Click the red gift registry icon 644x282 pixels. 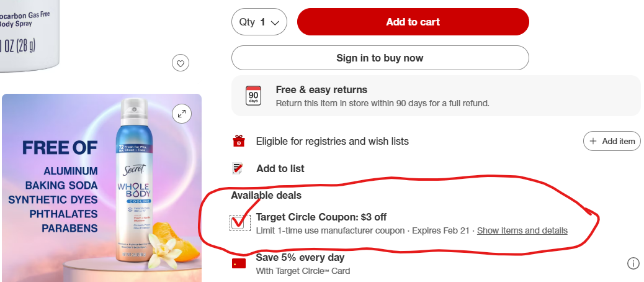pos(238,142)
